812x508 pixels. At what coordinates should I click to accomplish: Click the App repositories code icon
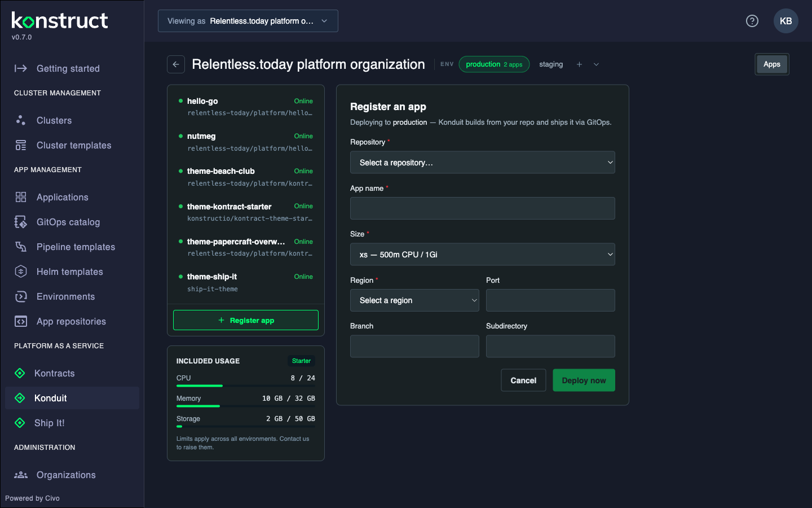click(x=21, y=321)
